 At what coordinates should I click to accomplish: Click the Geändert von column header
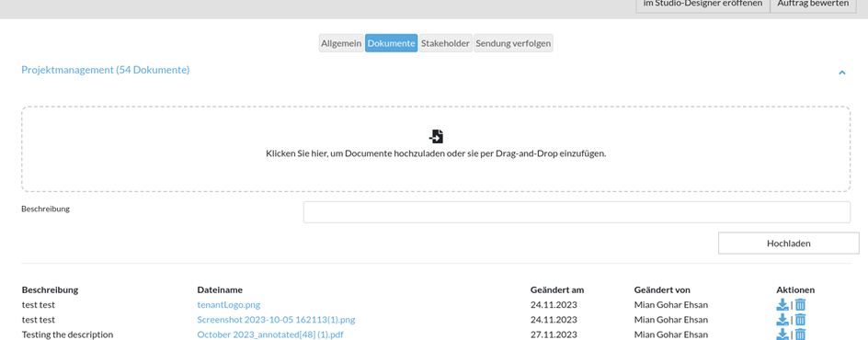point(662,289)
